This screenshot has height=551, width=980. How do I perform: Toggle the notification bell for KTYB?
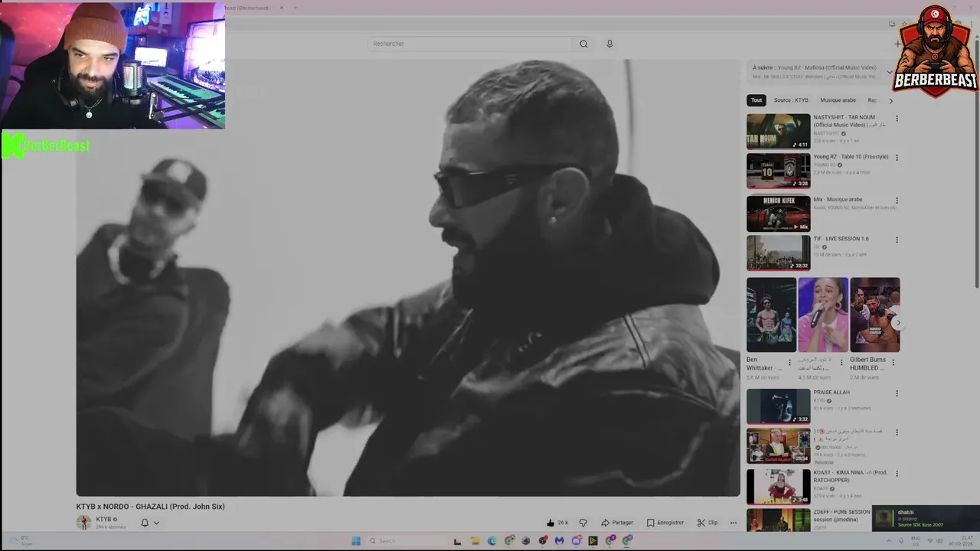[144, 523]
